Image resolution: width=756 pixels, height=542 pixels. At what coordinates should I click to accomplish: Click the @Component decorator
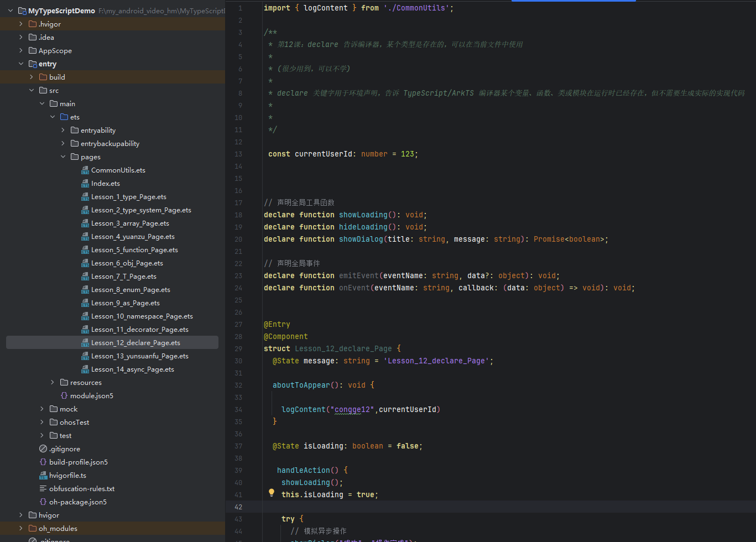(x=286, y=336)
